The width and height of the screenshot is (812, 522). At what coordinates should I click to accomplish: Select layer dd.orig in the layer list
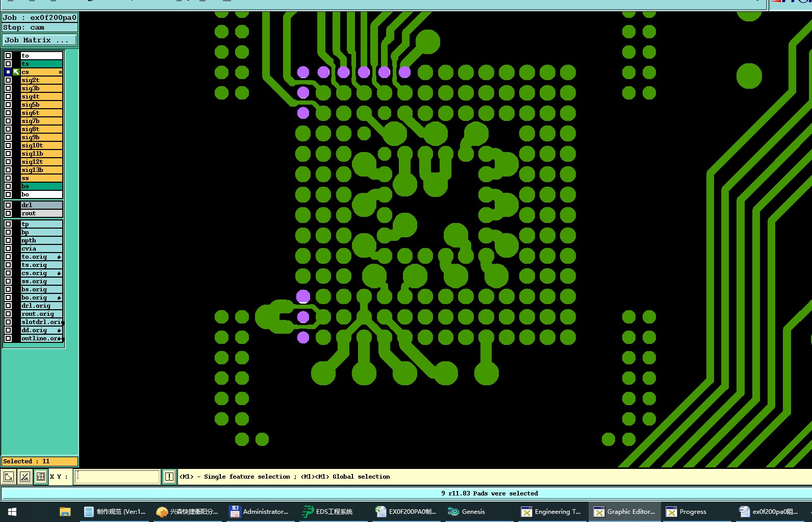41,330
